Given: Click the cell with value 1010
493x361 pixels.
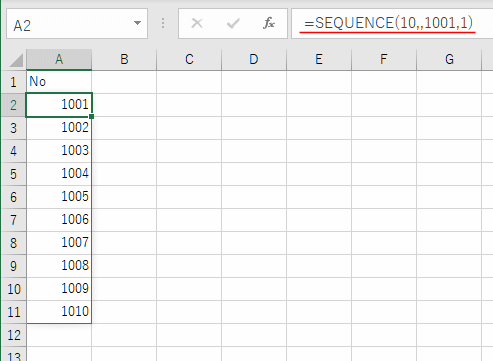Looking at the screenshot, I should pyautogui.click(x=59, y=312).
